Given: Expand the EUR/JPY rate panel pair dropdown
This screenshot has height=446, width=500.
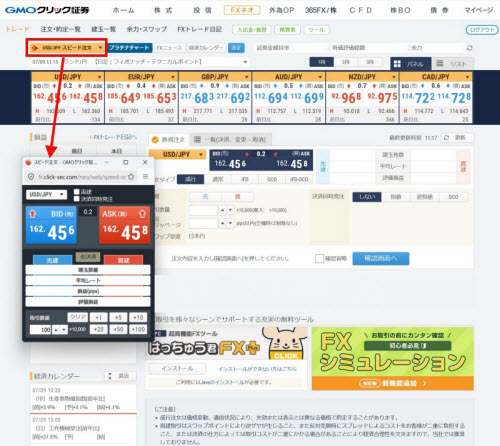Looking at the screenshot, I should pos(173,77).
